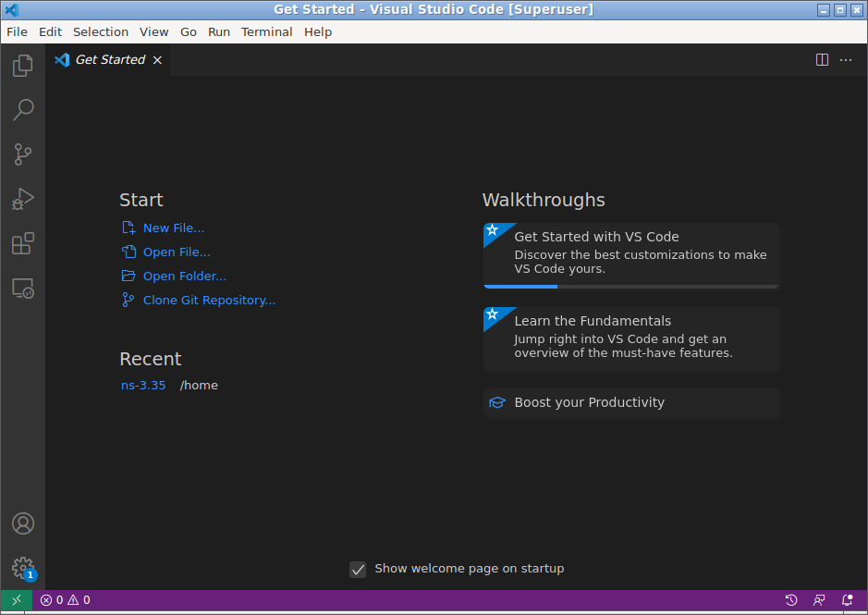Open the Explorer view in activity bar

pos(23,66)
